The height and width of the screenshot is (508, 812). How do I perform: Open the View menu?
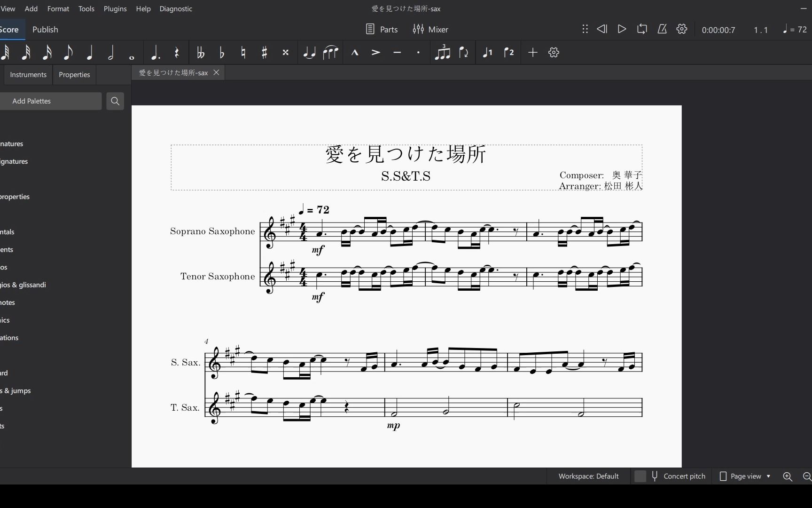click(8, 8)
